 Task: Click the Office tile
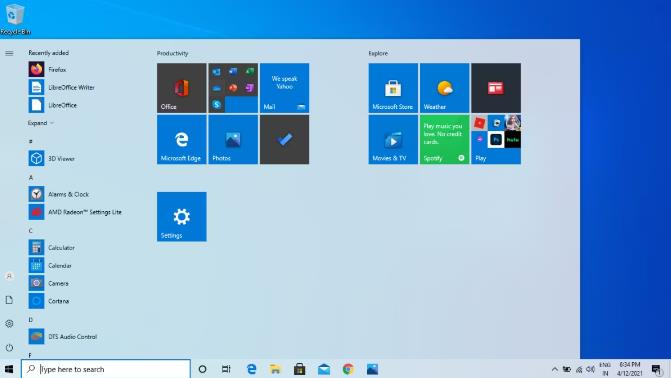(x=181, y=88)
